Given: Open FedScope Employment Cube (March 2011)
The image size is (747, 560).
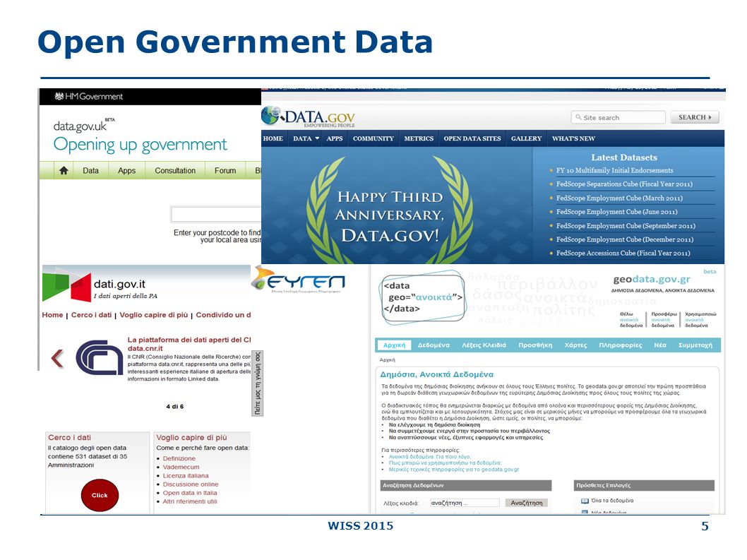Looking at the screenshot, I should (619, 198).
